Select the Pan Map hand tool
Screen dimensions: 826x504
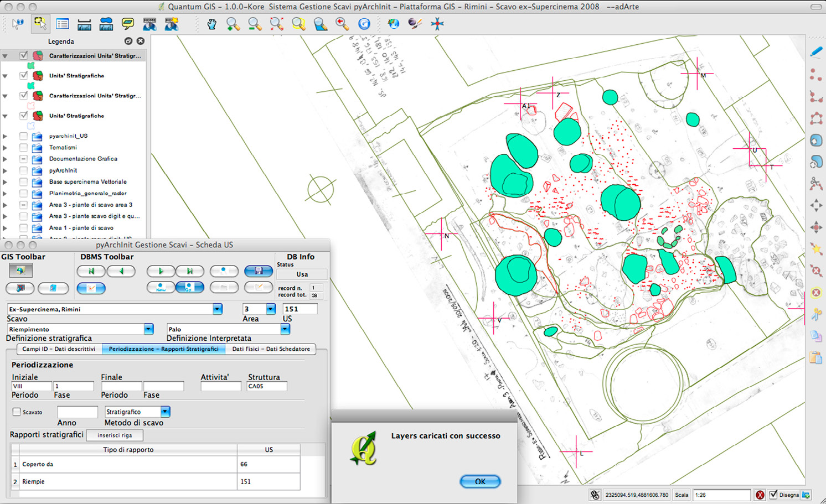click(x=211, y=24)
